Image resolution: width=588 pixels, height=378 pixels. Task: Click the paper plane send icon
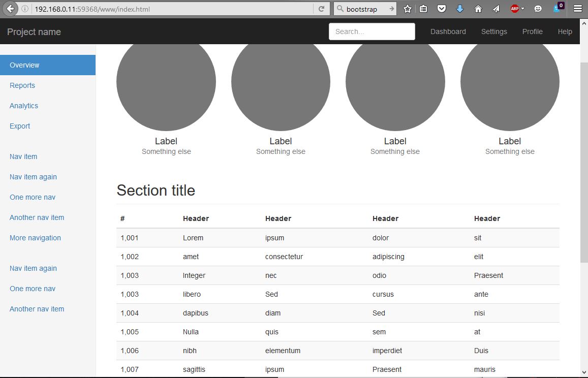pos(496,9)
